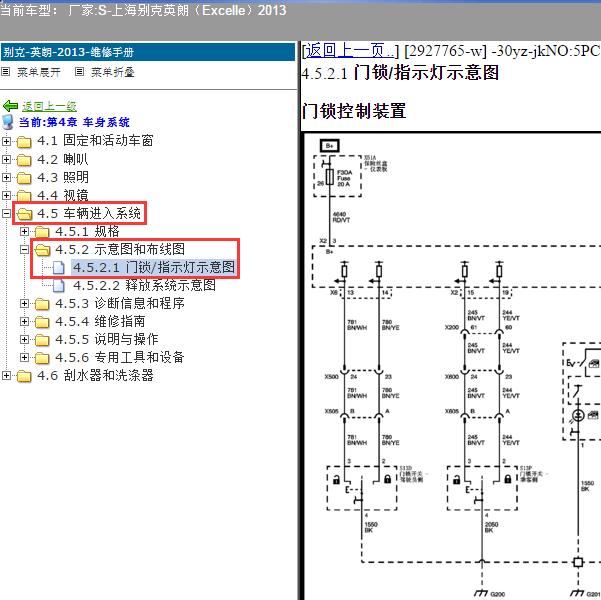The width and height of the screenshot is (601, 600).
Task: Click the 别克-英朗-2013-维修手册 title bar
Action: tap(148, 52)
